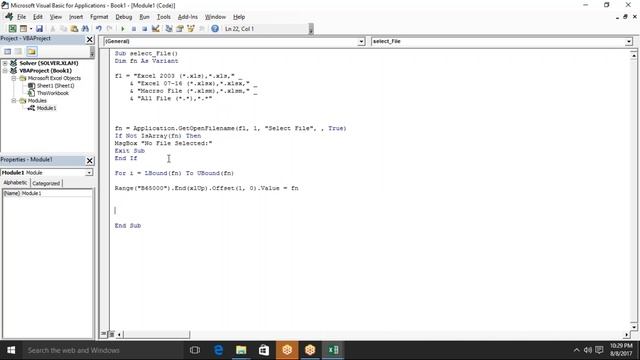Switch to Microsoft Excel view icon
The height and width of the screenshot is (360, 640).
tap(13, 29)
